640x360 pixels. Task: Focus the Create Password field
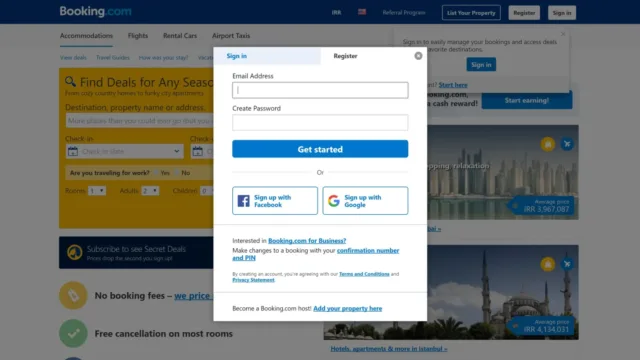point(320,122)
